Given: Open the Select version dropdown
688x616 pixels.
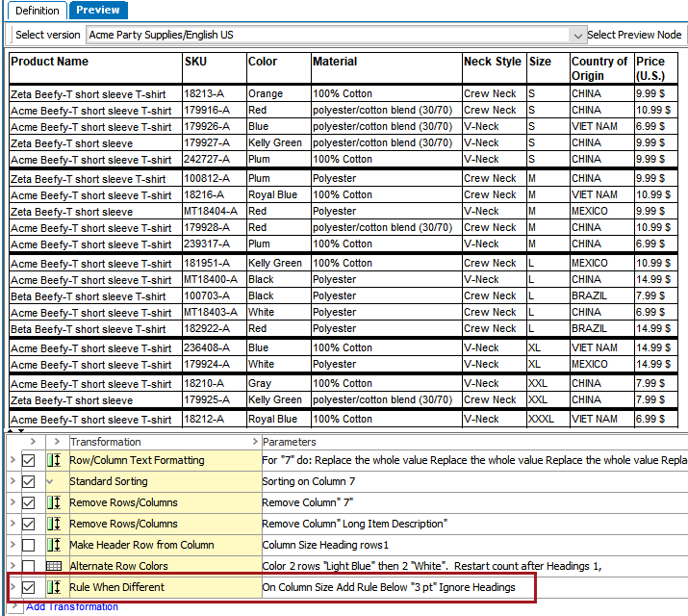Looking at the screenshot, I should (577, 35).
